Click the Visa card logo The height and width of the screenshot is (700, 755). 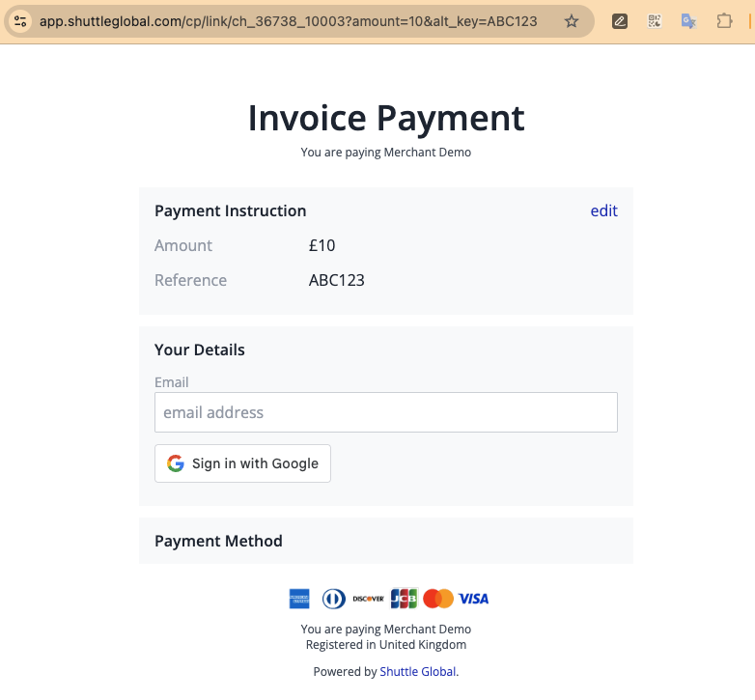point(473,599)
